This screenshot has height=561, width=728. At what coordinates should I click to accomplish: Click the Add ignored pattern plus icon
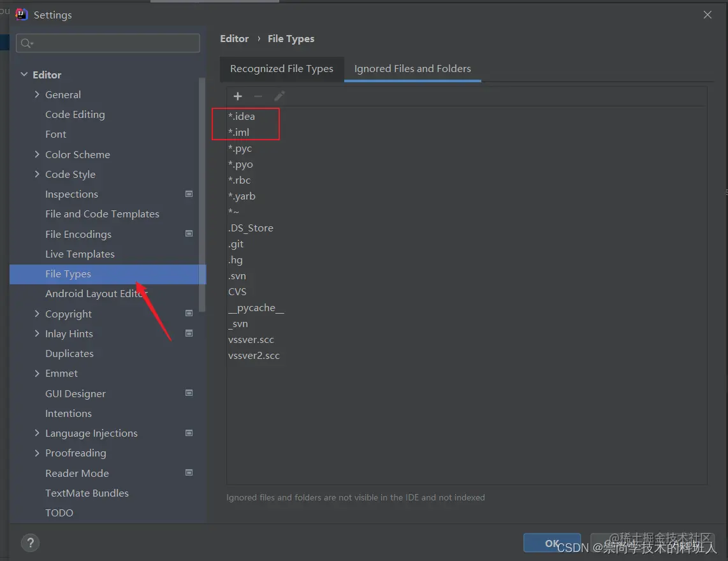click(238, 96)
